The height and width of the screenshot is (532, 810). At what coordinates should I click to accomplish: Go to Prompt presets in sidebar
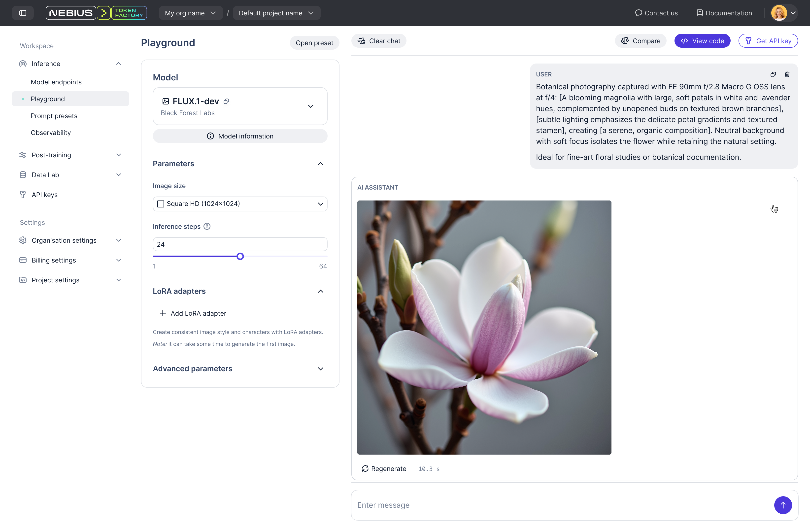54,116
